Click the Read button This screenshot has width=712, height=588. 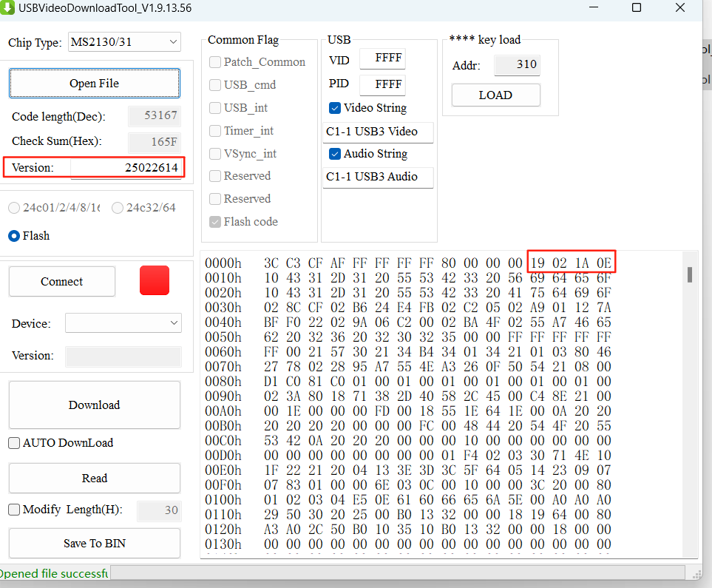point(94,479)
